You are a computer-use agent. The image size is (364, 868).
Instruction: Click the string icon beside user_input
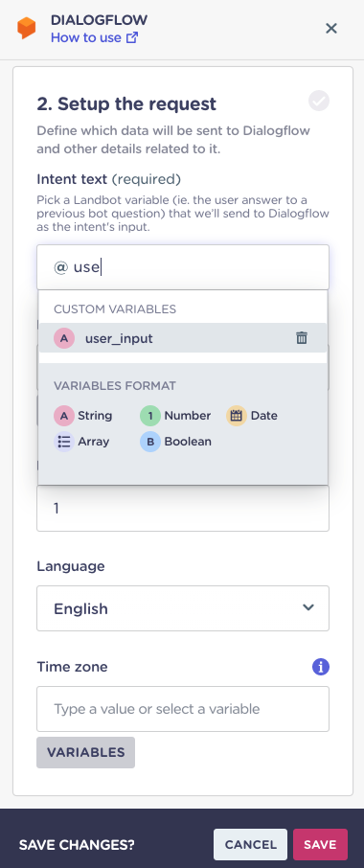tap(64, 338)
